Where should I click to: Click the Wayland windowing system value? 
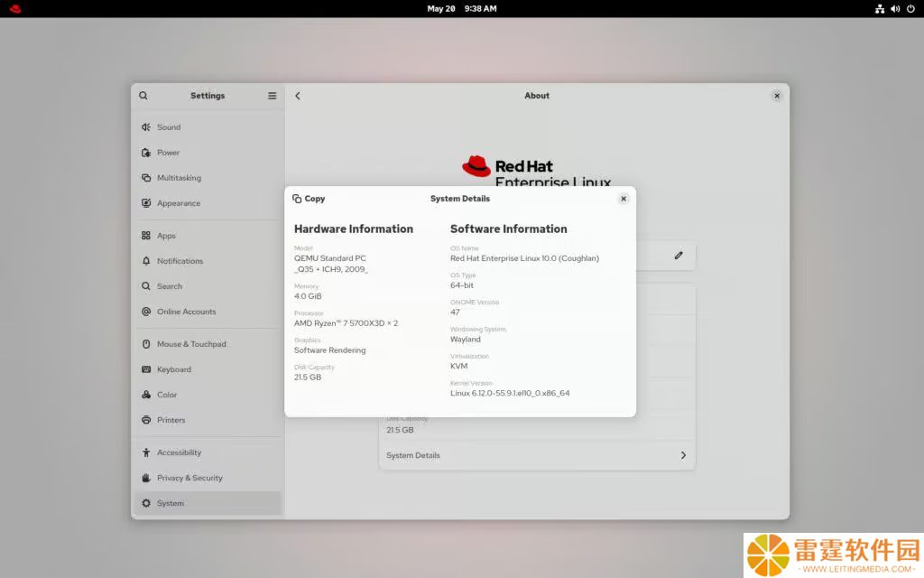pos(466,340)
